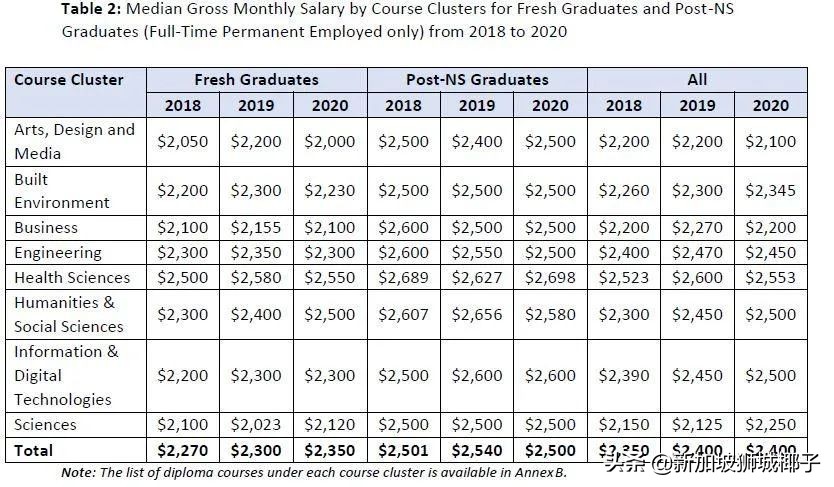Screen dimensions: 834x487
Task: Select the Engineering row label
Action: click(x=58, y=252)
